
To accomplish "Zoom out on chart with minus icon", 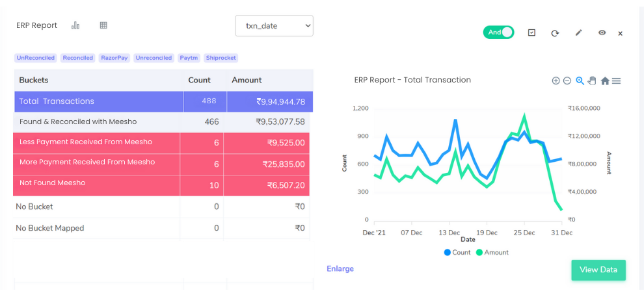I will (x=567, y=81).
